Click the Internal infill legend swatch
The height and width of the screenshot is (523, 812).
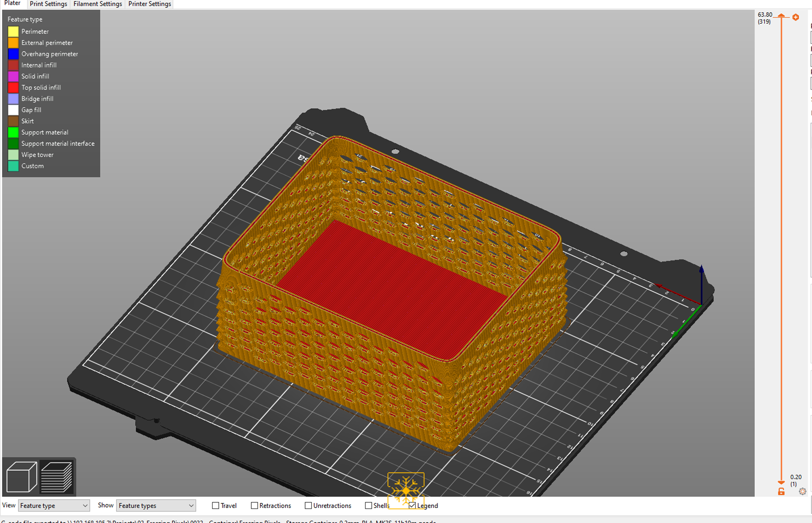click(13, 65)
